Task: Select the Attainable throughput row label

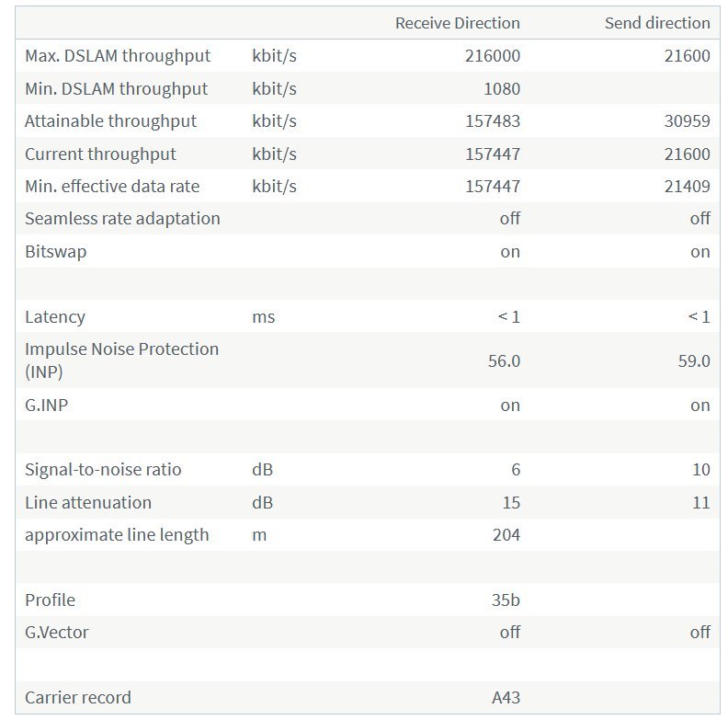Action: [x=110, y=121]
